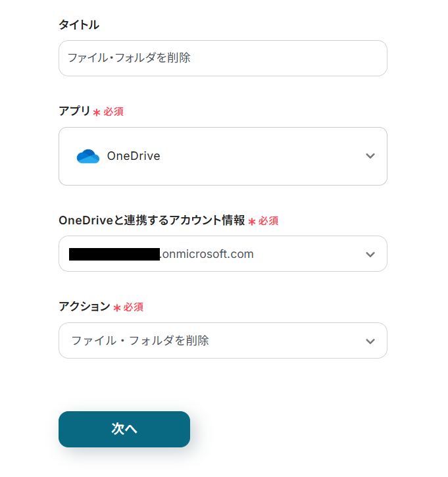Expand the アクション dropdown chevron
Image resolution: width=448 pixels, height=477 pixels.
click(370, 341)
